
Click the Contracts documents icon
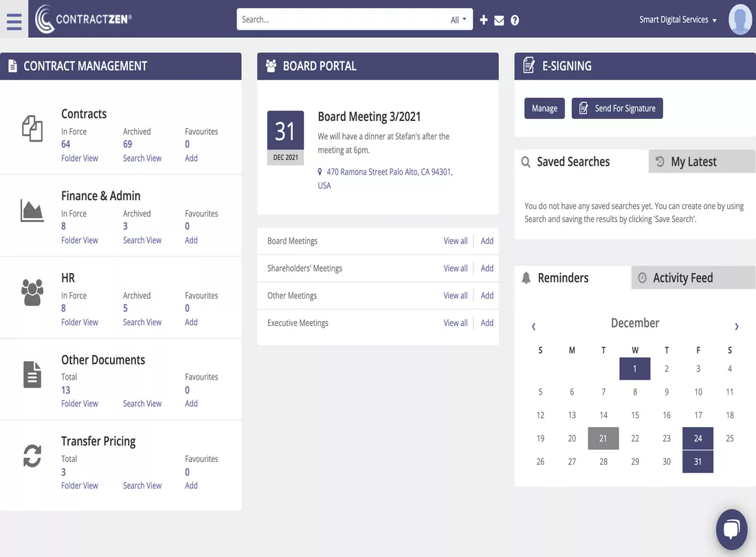(x=32, y=129)
